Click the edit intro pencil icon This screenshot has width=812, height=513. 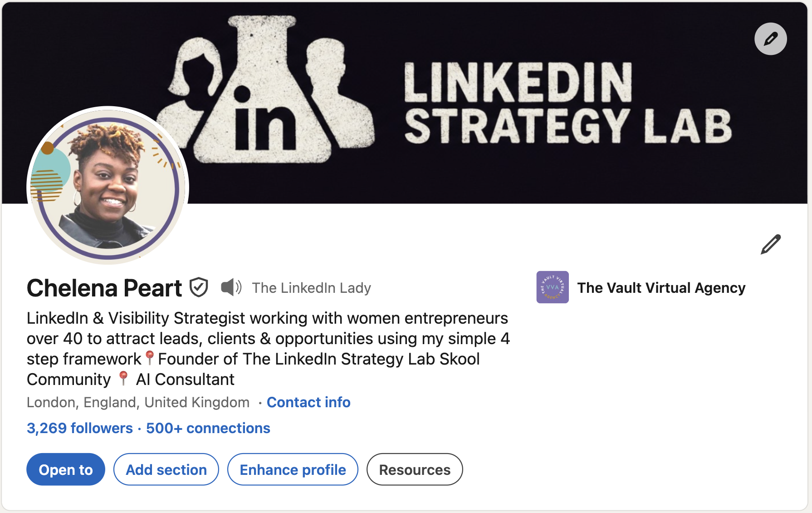coord(770,244)
